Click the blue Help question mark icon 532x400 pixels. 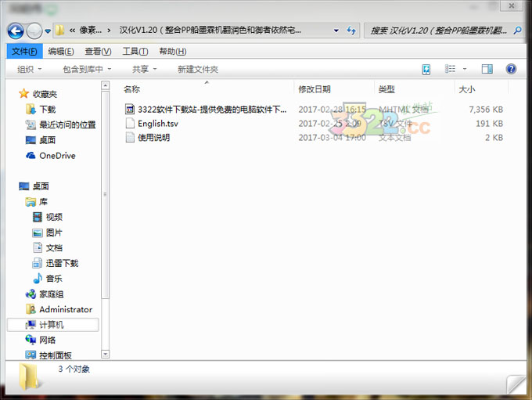(x=511, y=70)
